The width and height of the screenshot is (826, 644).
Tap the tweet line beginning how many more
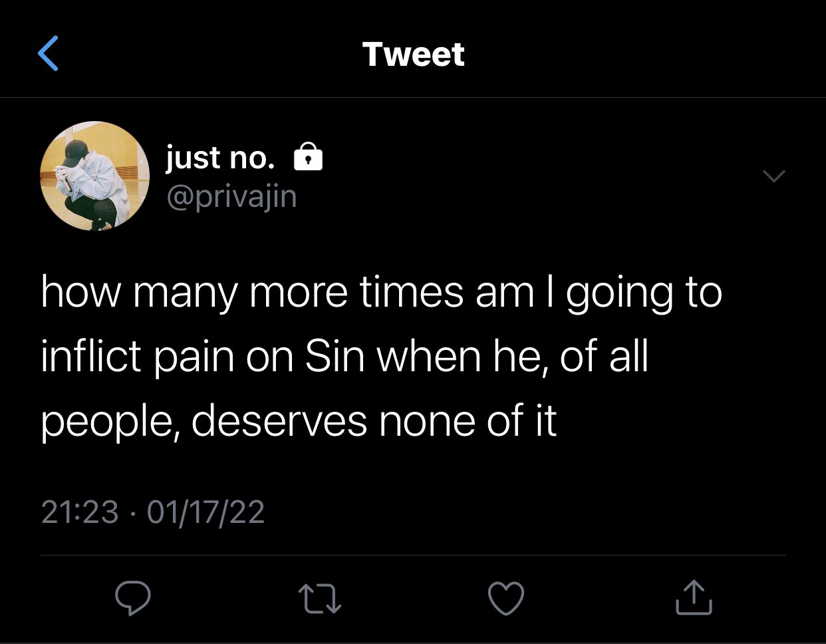pyautogui.click(x=382, y=294)
